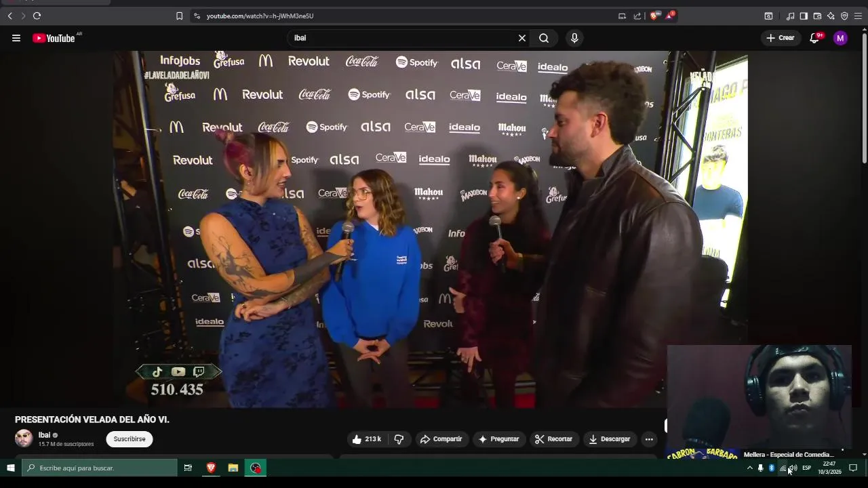Share this page from the address bar
This screenshot has height=488, width=868.
[637, 16]
